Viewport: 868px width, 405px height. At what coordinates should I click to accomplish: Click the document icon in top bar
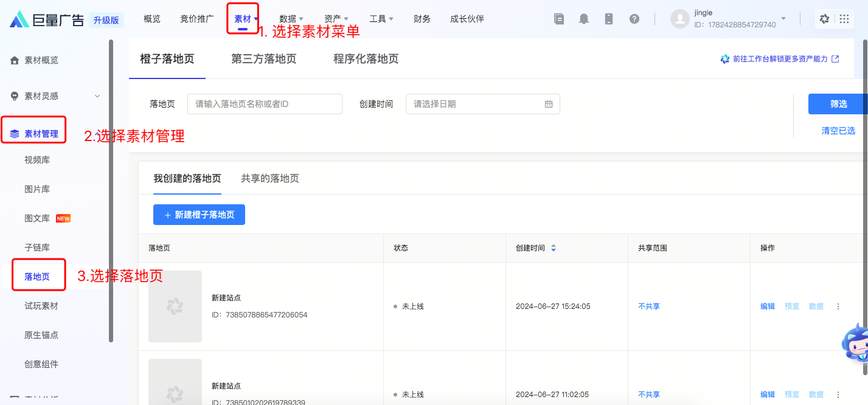(x=559, y=19)
